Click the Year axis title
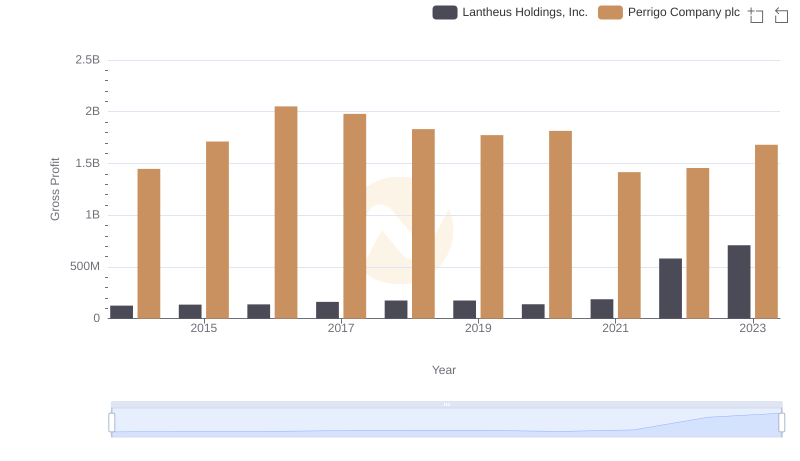This screenshot has height=461, width=800. click(444, 370)
